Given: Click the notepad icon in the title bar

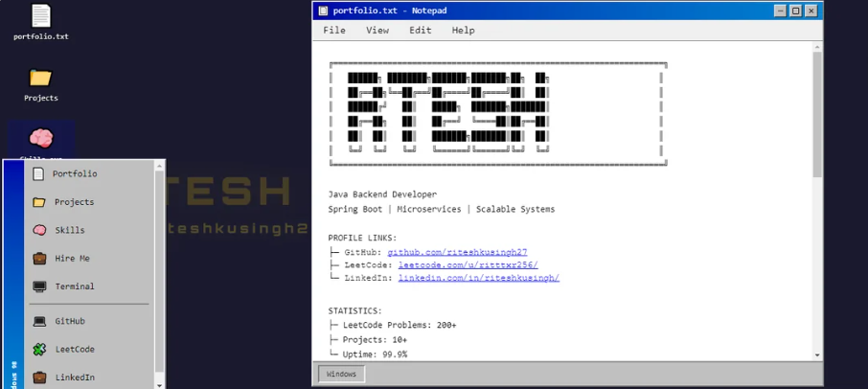Looking at the screenshot, I should coord(323,11).
